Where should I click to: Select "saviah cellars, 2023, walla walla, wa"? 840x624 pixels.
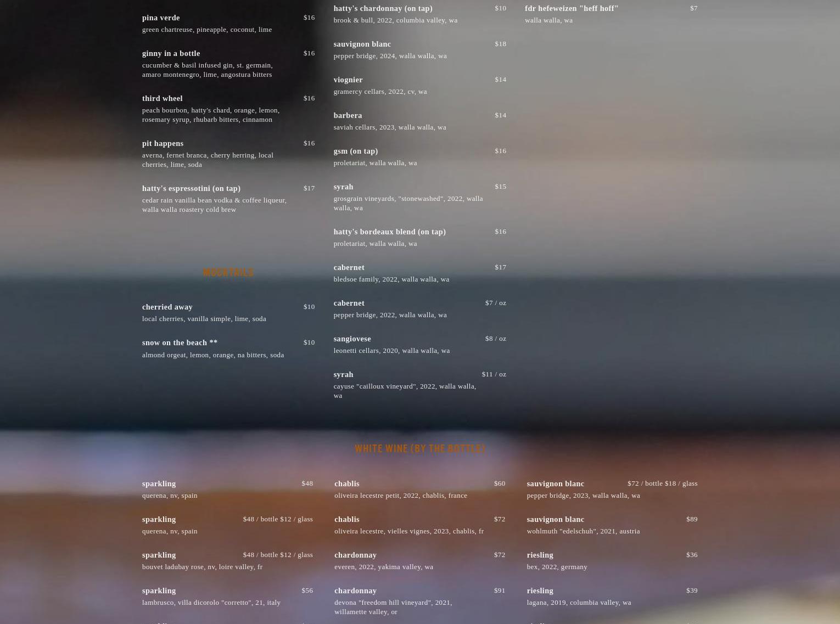coord(390,127)
